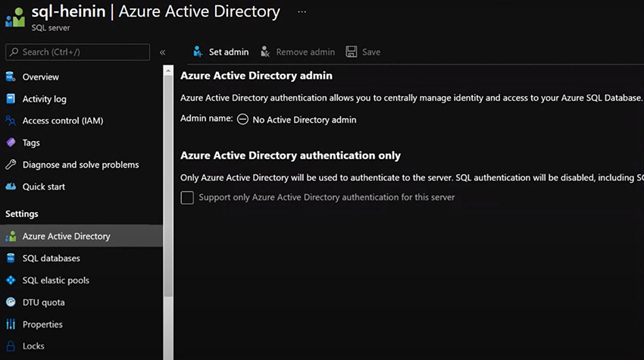Enable Support only Azure AD authentication checkbox
This screenshot has width=644, height=360.
(187, 198)
